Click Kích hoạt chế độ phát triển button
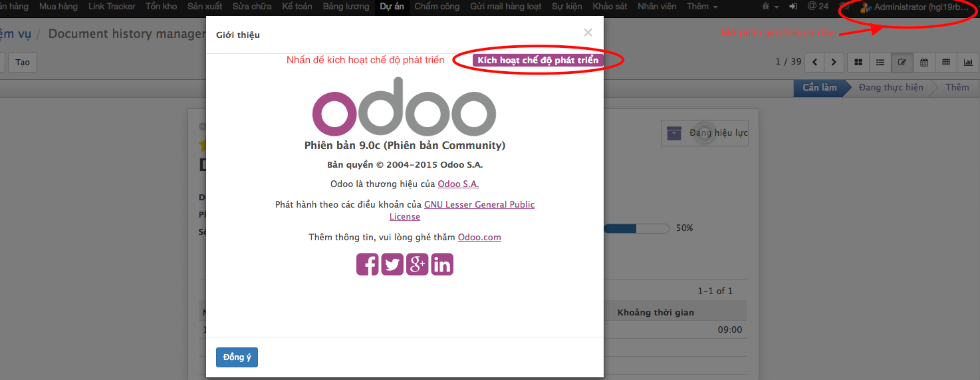 pyautogui.click(x=538, y=60)
